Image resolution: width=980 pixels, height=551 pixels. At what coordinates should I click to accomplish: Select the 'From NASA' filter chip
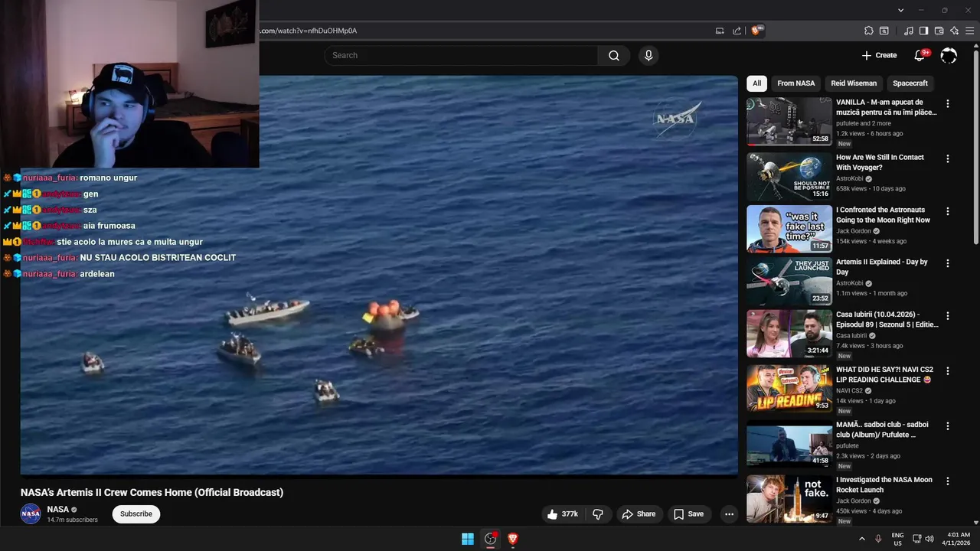tap(795, 83)
